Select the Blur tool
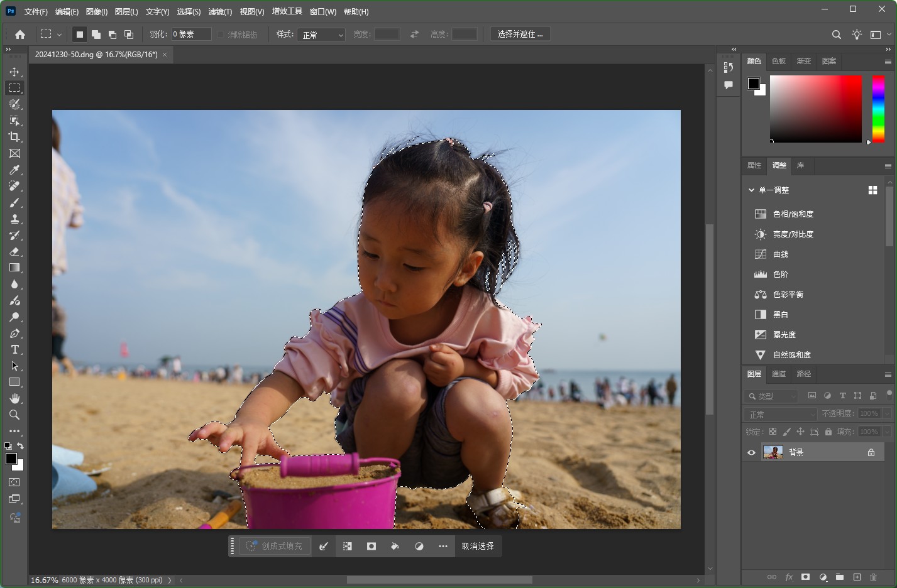 pyautogui.click(x=14, y=284)
